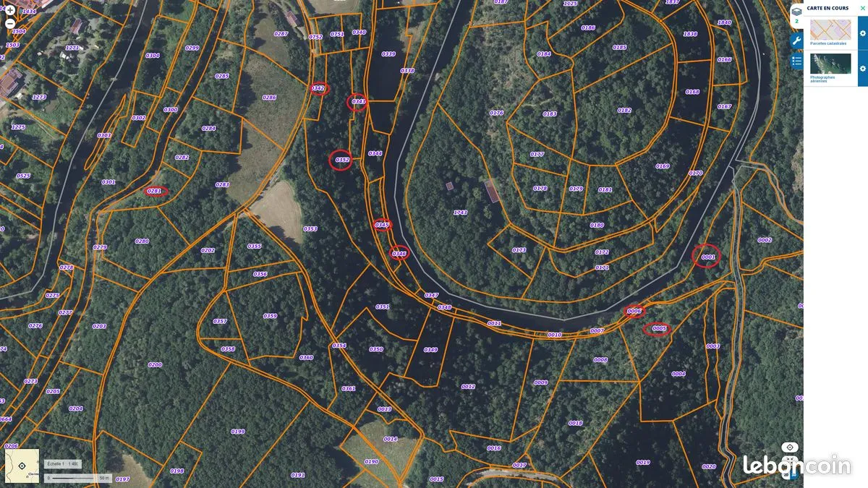868x488 pixels.
Task: Show the map legend list icon
Action: pyautogui.click(x=796, y=61)
